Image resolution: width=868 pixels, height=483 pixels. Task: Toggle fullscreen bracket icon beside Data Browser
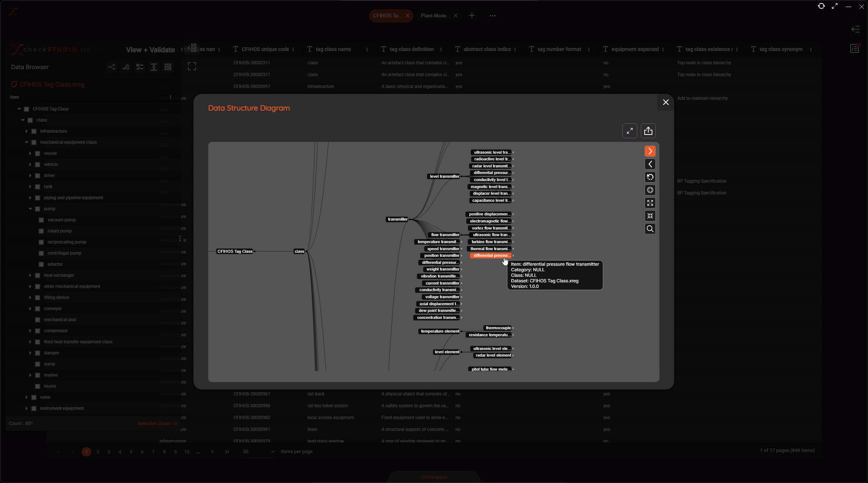pos(192,66)
